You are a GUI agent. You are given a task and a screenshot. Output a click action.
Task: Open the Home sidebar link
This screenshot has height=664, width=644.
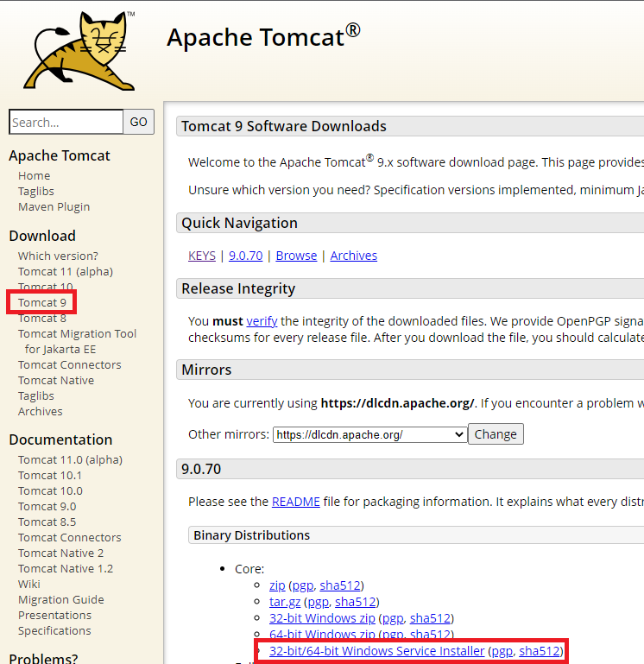[x=34, y=175]
